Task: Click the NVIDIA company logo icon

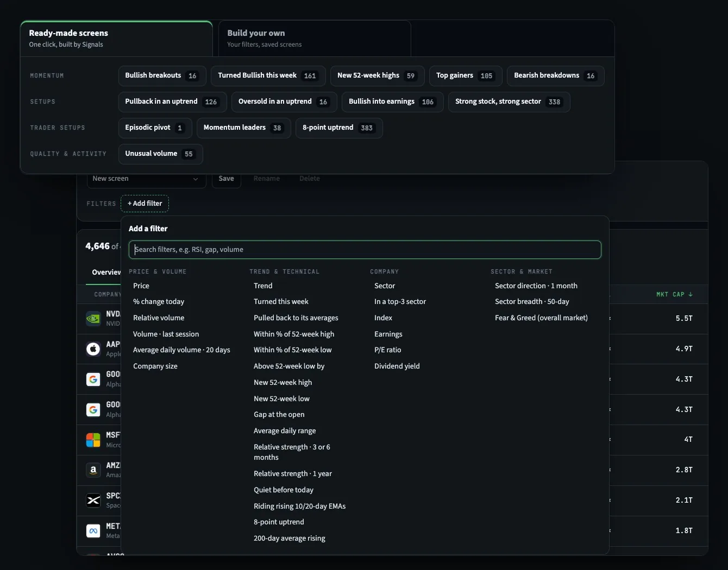Action: 93,319
